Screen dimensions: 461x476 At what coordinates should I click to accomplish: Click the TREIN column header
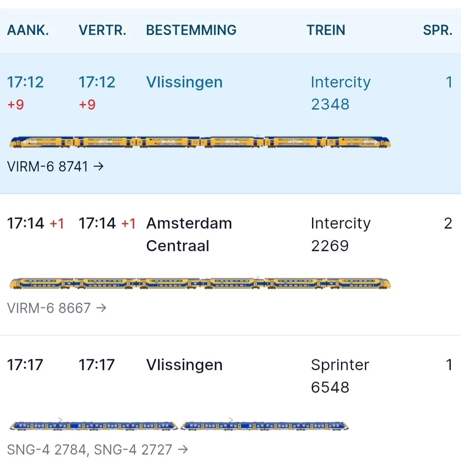[326, 30]
